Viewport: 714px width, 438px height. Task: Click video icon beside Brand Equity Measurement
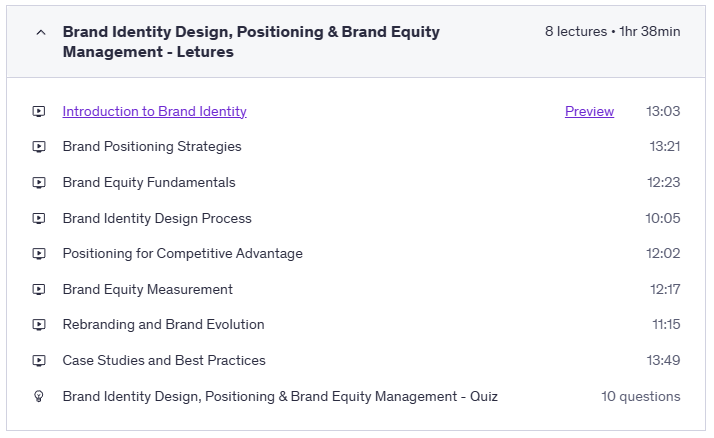[x=39, y=290]
